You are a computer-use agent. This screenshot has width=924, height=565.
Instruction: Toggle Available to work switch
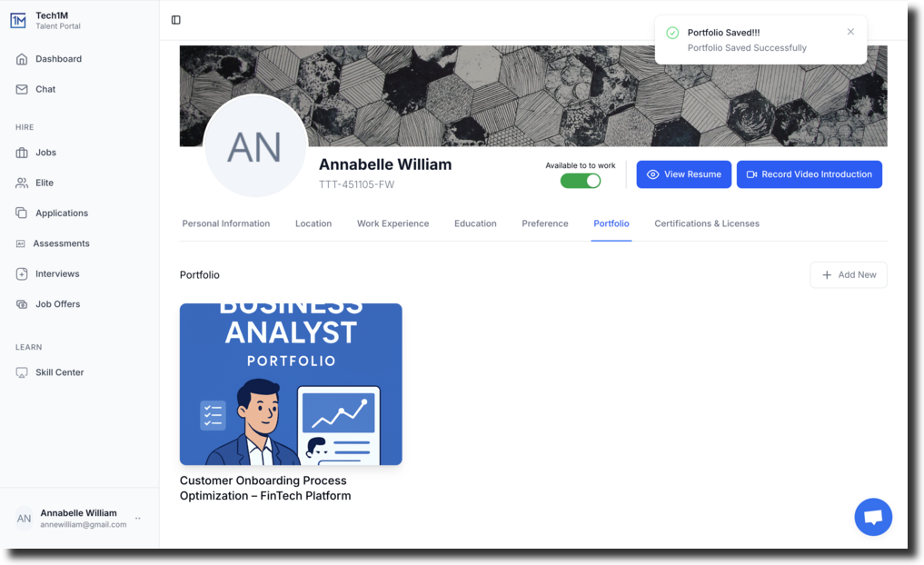[x=581, y=181]
